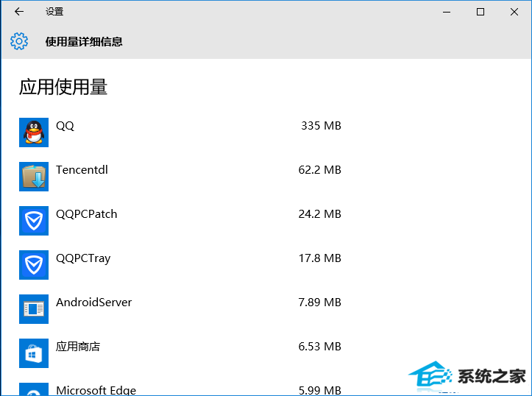
Task: Click the AndroidServer entry label
Action: 93,303
